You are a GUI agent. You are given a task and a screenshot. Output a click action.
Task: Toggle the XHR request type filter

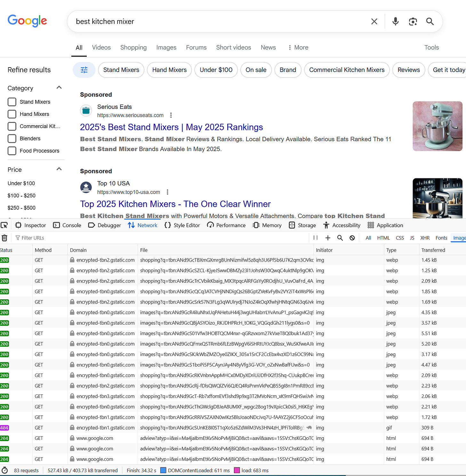(425, 238)
